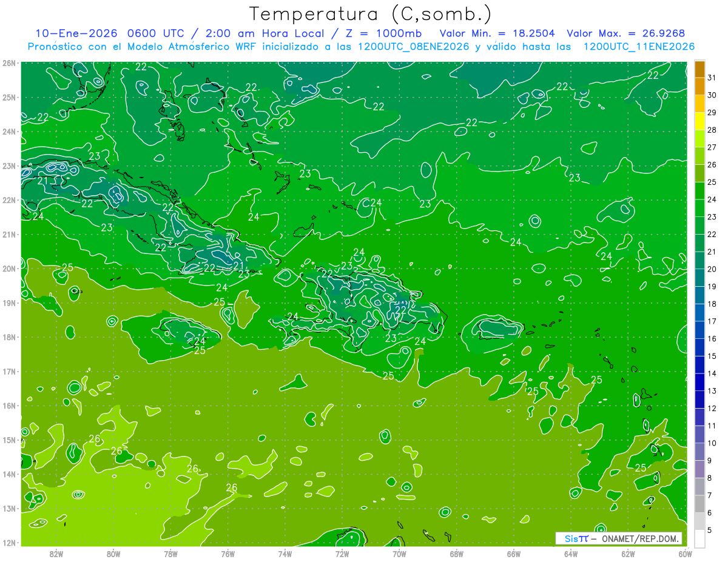Viewport: 728px width, 562px height.
Task: Click the colorbar legend value 21
Action: [x=712, y=252]
